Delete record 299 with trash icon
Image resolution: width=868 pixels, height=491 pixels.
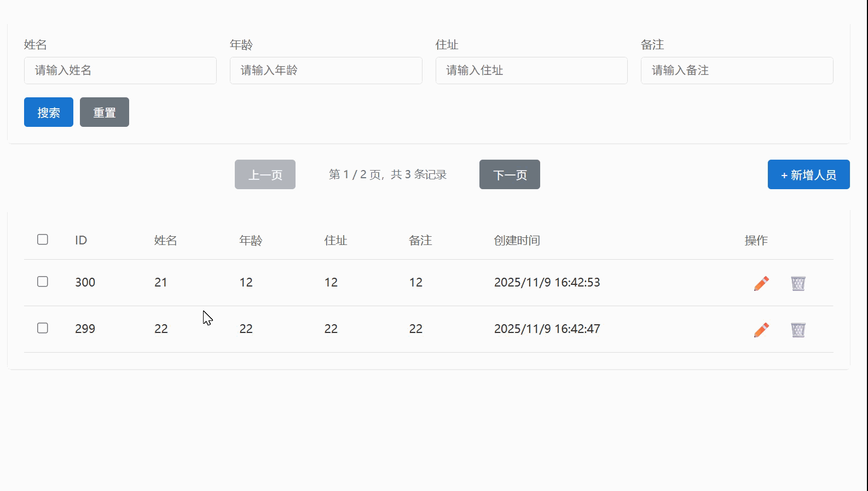(798, 330)
